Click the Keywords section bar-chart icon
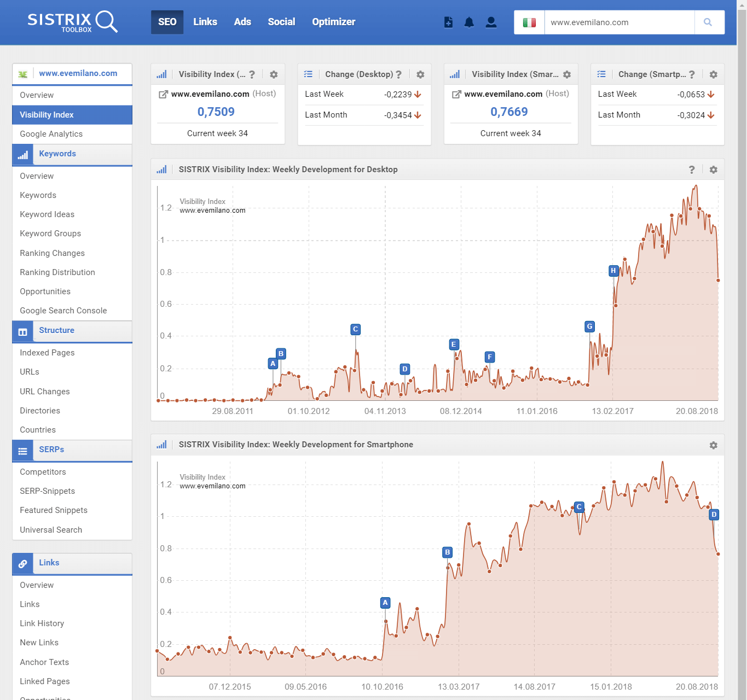 [22, 155]
